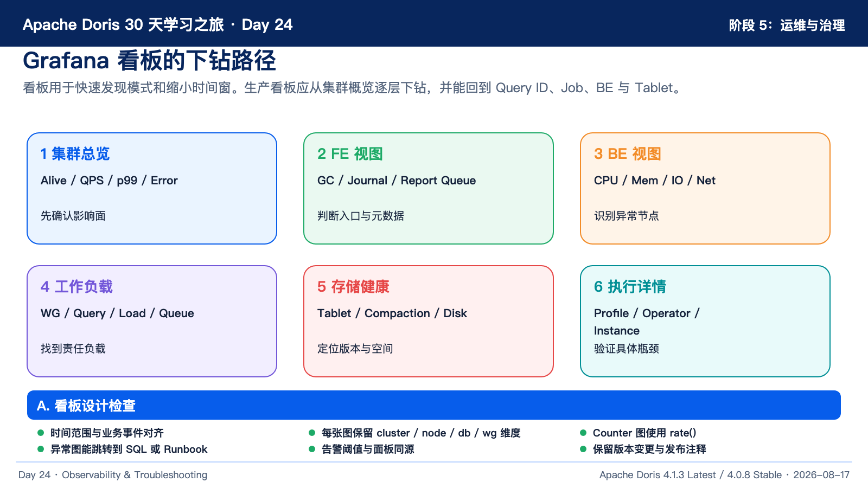The height and width of the screenshot is (488, 868).
Task: Select the slide title "Grafana 看板的下钻路径"
Action: click(x=149, y=61)
